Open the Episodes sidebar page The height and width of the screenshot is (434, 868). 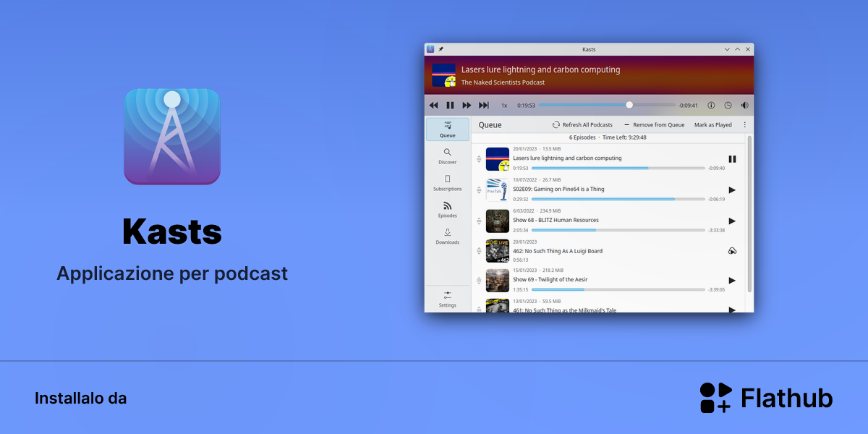pos(448,210)
